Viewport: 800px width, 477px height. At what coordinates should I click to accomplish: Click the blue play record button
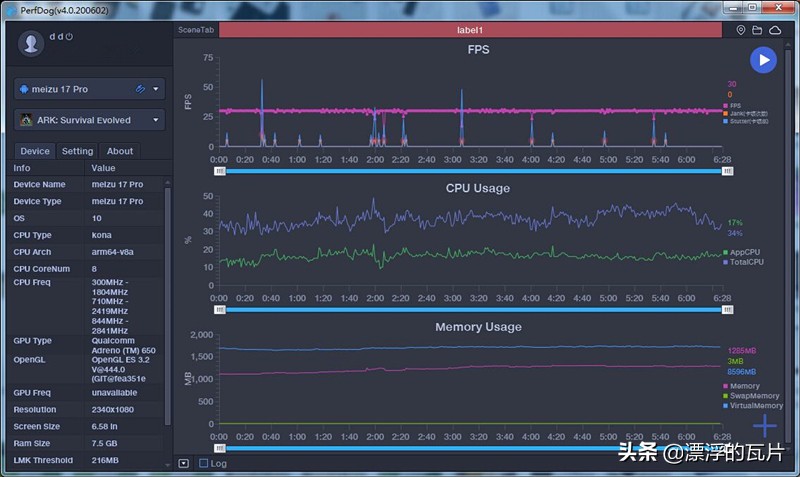coord(763,60)
